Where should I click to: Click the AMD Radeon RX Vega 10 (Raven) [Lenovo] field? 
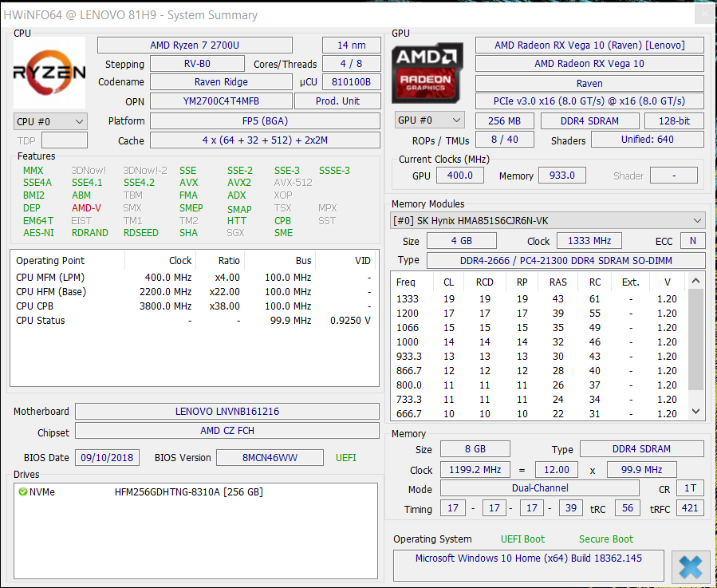pyautogui.click(x=589, y=45)
